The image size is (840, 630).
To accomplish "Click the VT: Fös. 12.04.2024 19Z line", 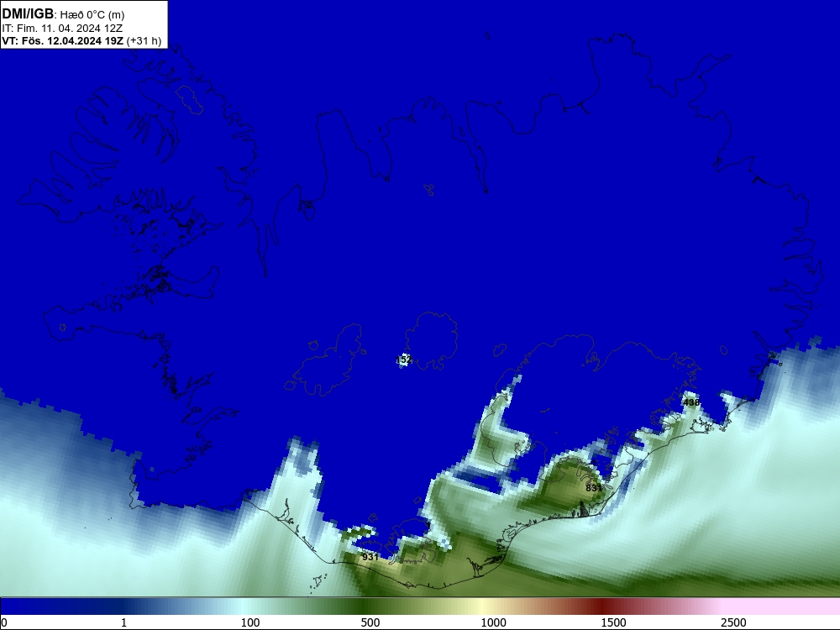I will tap(63, 41).
